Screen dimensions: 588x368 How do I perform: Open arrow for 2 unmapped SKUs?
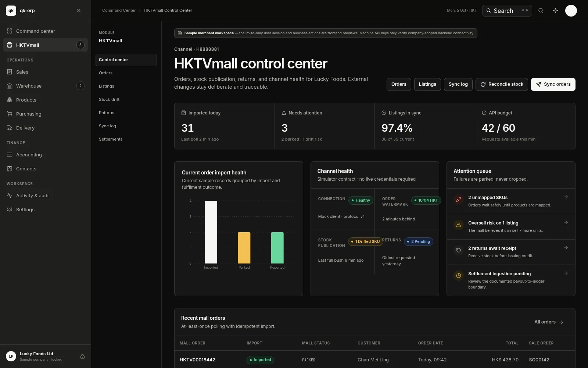click(x=566, y=197)
